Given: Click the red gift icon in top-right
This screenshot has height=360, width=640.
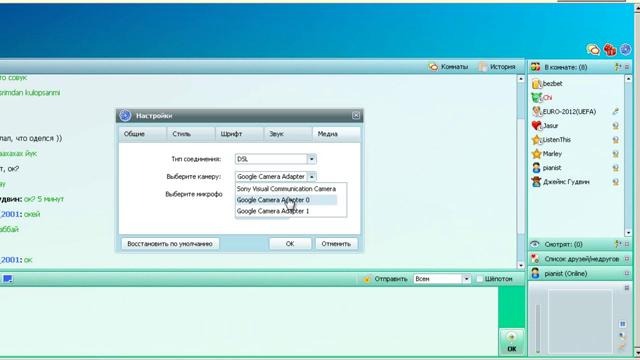Looking at the screenshot, I should point(610,50).
